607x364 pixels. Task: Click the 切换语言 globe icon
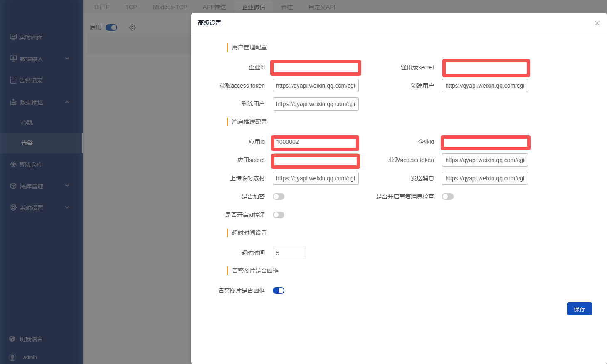tap(12, 339)
